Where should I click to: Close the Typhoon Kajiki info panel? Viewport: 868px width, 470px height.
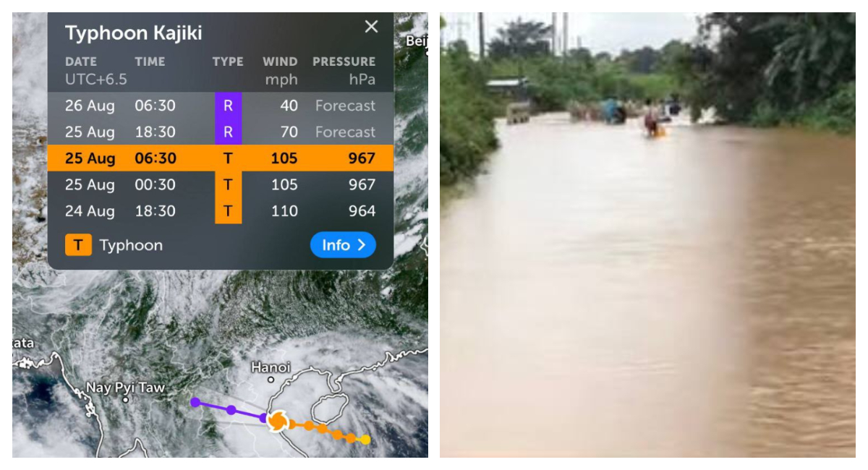pos(371,27)
